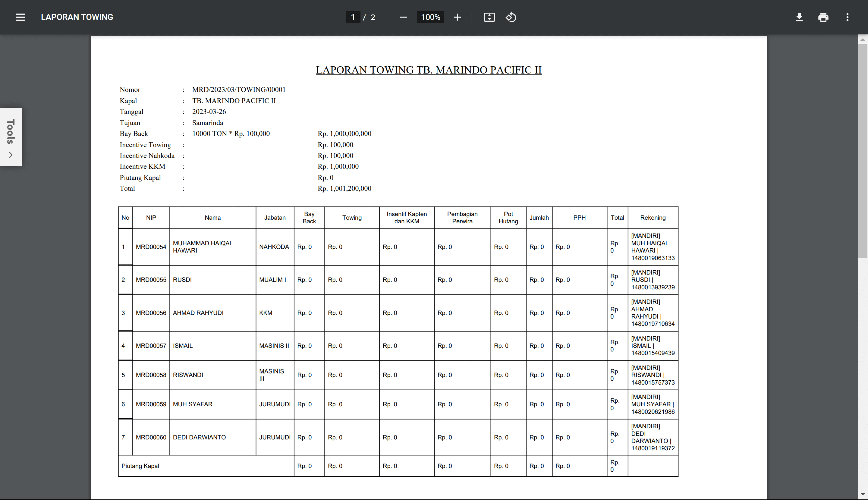Click the zoom out minus icon

click(x=404, y=17)
